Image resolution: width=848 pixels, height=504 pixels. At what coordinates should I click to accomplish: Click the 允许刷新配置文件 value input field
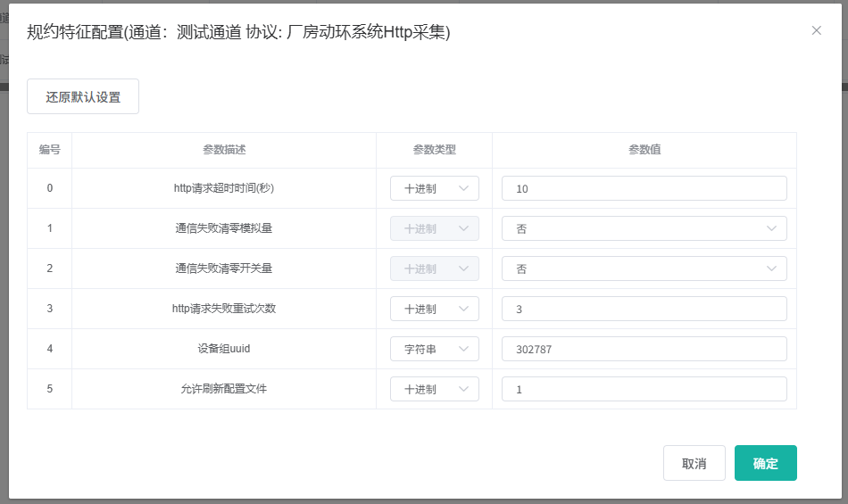(x=644, y=389)
